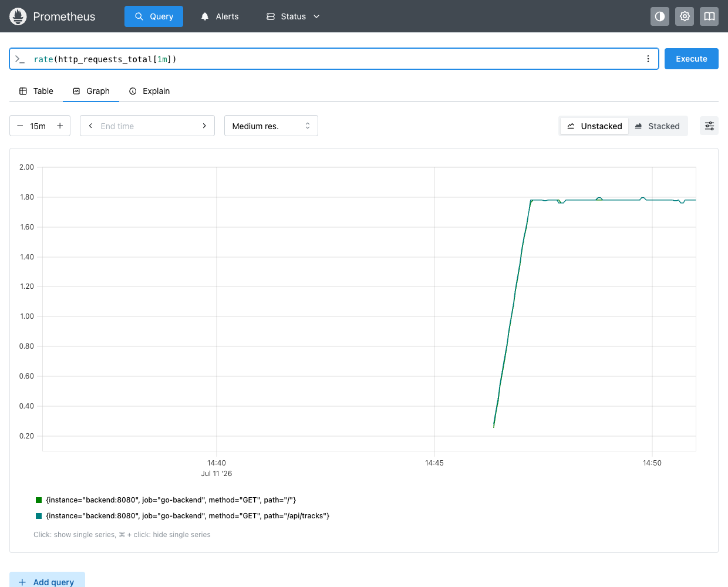Move end time back with the left chevron
Viewport: 728px width, 587px height.
90,126
